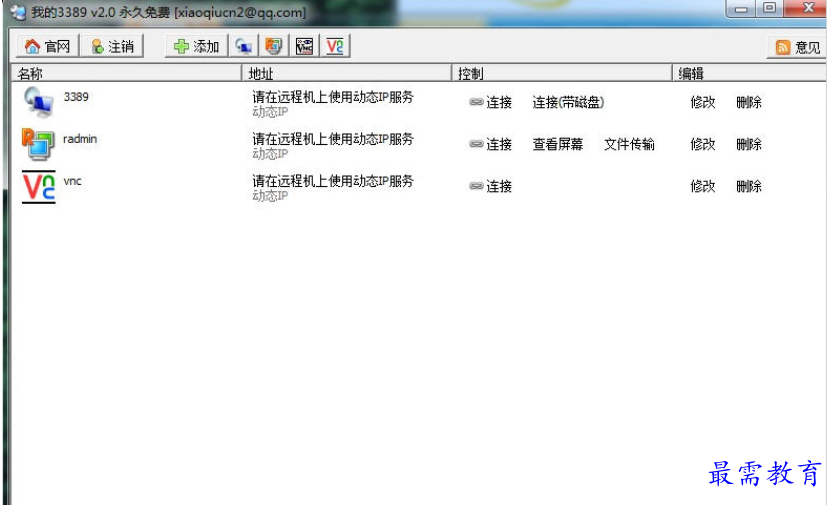
Task: Click 文件传输 for the radmin entry
Action: 629,144
